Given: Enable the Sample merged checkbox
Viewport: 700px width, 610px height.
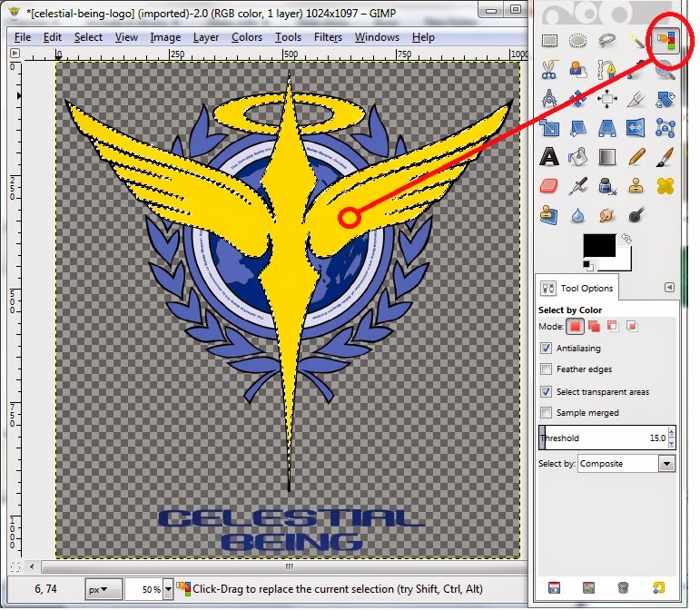Looking at the screenshot, I should point(546,413).
